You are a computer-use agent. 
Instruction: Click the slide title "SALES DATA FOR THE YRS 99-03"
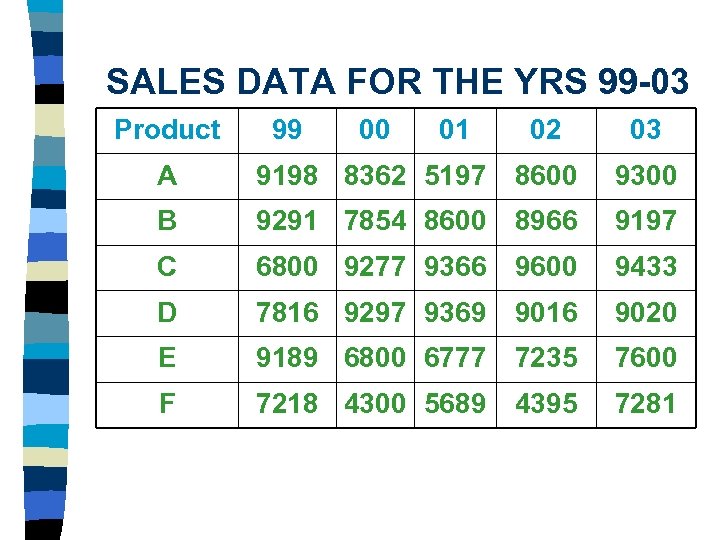point(397,81)
